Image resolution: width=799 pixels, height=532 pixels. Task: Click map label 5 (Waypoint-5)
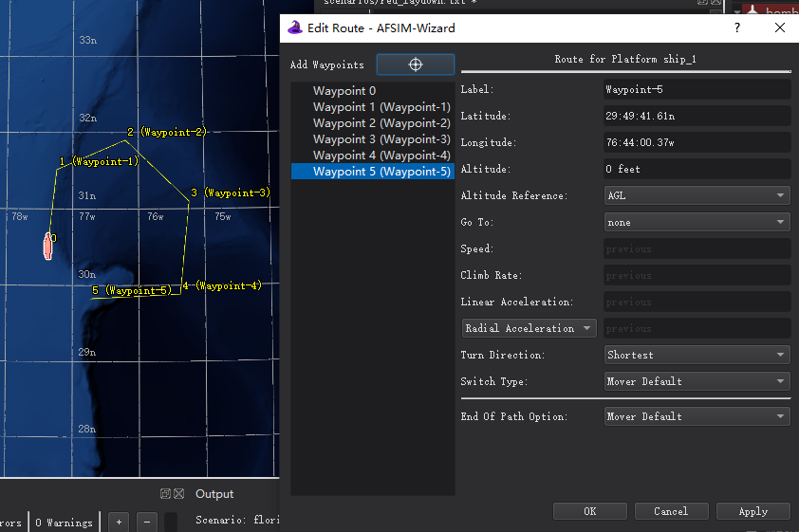[132, 291]
